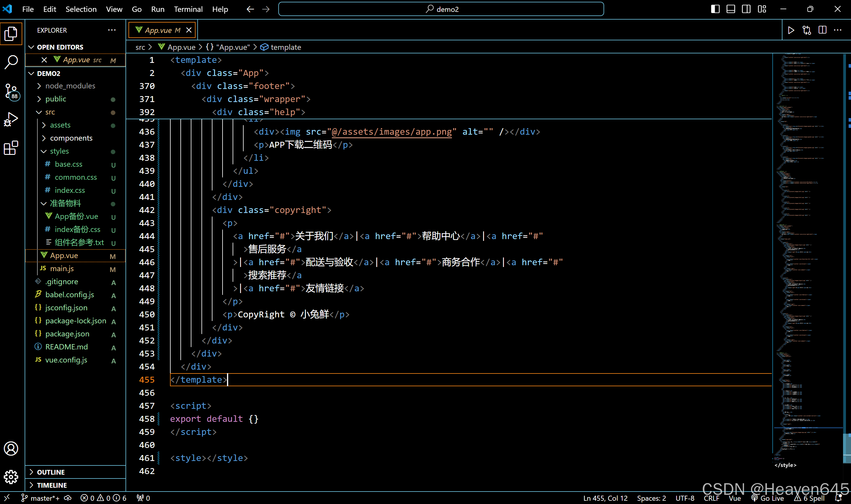Split the editor right

[x=822, y=30]
